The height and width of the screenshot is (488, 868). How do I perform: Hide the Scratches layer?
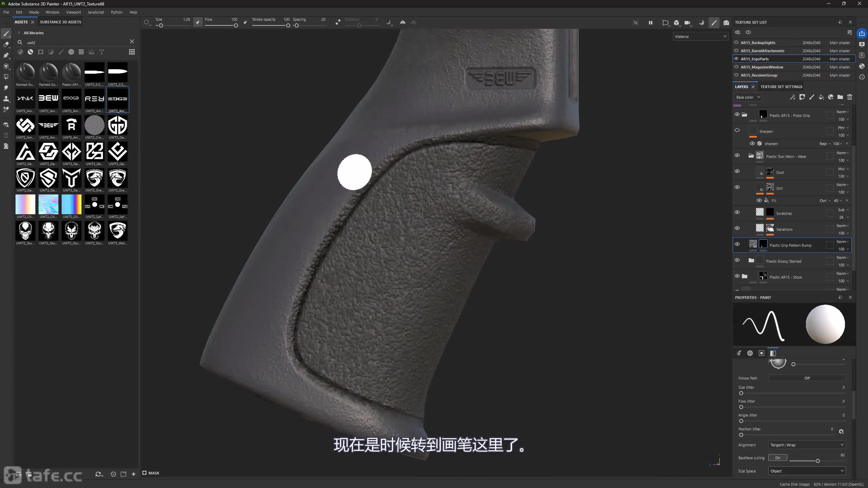pos(737,212)
